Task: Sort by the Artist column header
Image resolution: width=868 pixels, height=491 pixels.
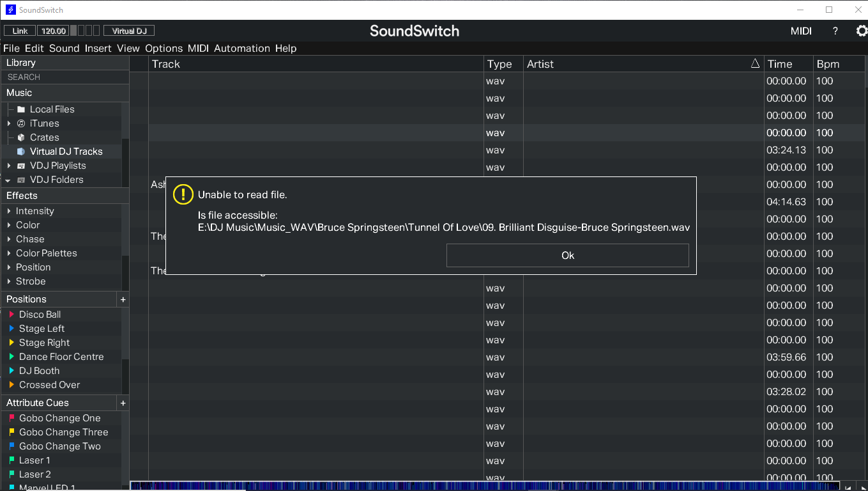Action: pyautogui.click(x=644, y=64)
